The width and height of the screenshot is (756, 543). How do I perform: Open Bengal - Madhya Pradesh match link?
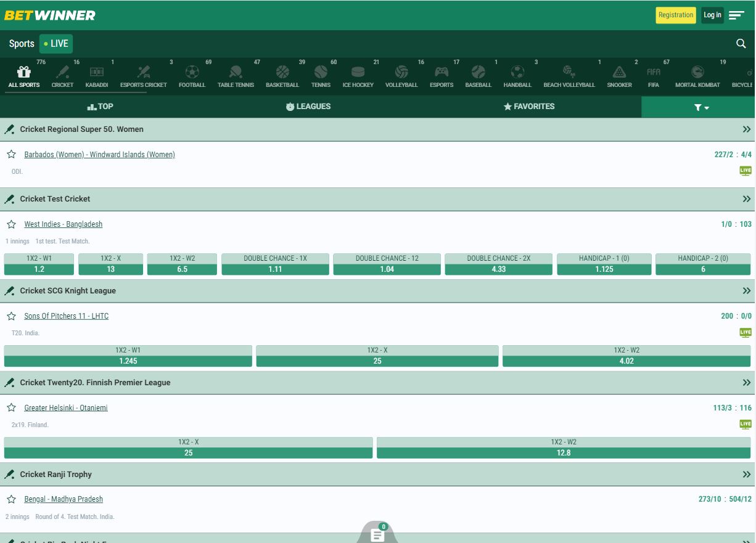[63, 499]
